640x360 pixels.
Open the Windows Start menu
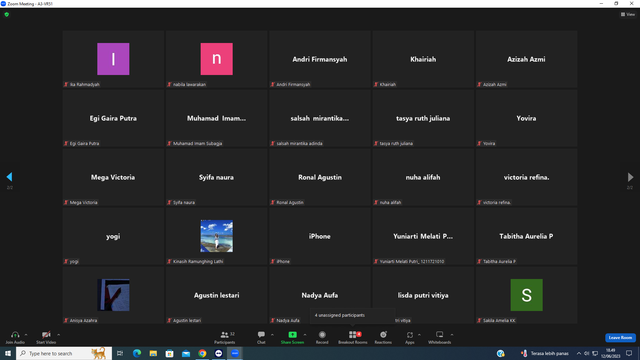tap(8, 353)
